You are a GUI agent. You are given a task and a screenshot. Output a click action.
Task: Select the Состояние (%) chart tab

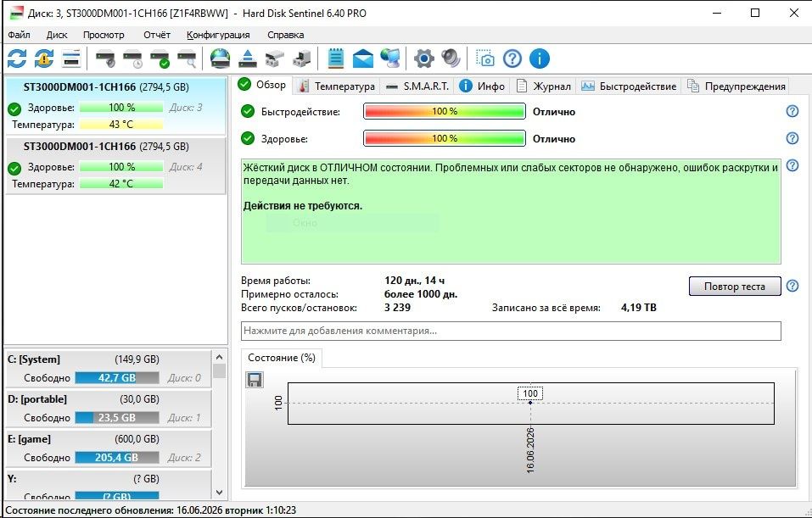pyautogui.click(x=282, y=358)
